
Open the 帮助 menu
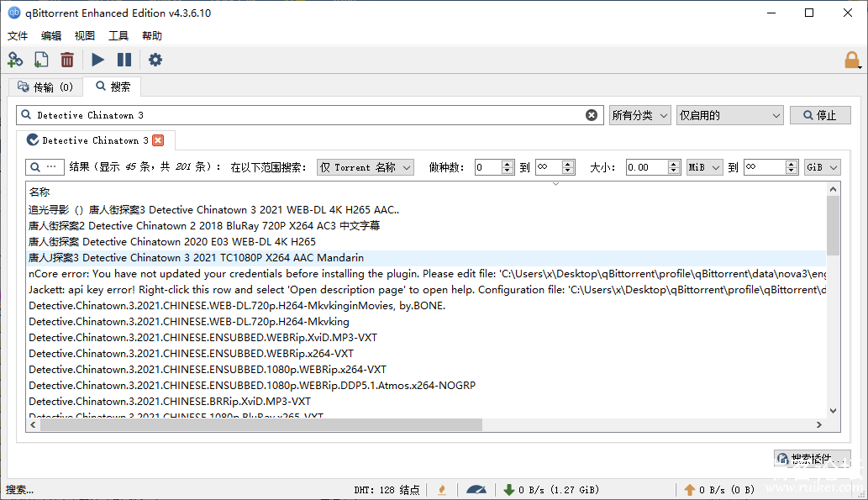pos(152,36)
